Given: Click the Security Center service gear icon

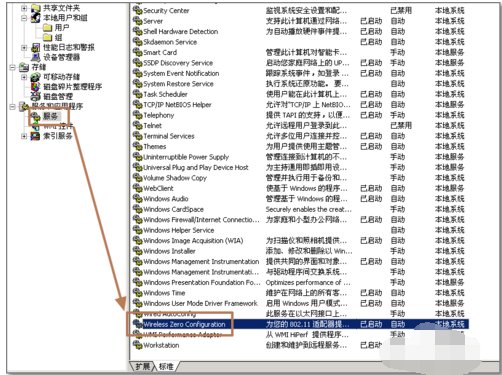Looking at the screenshot, I should [x=137, y=10].
